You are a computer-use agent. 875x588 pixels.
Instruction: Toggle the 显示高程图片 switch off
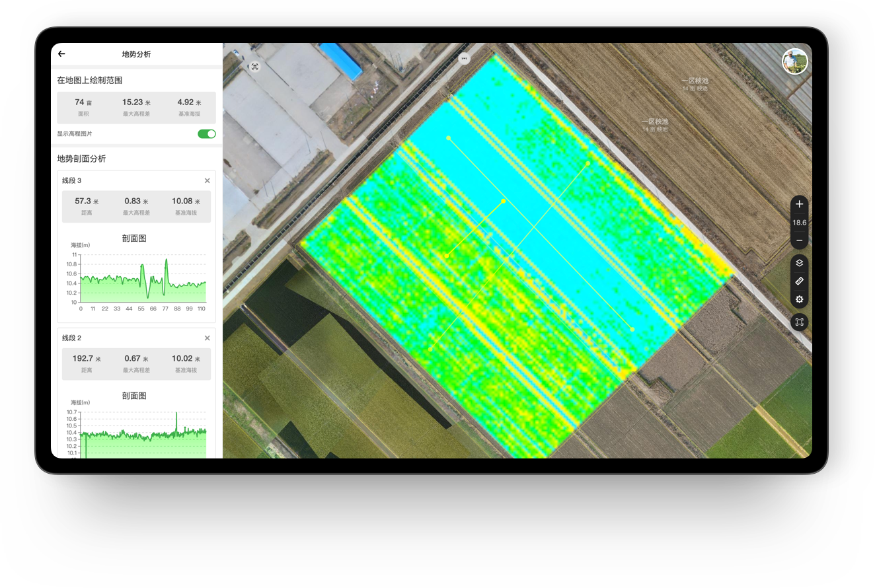pos(207,134)
